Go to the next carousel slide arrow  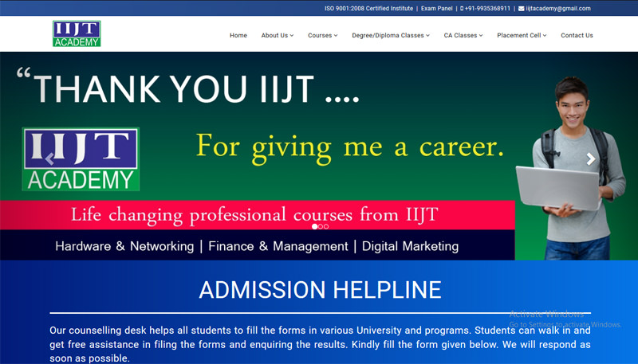[590, 159]
